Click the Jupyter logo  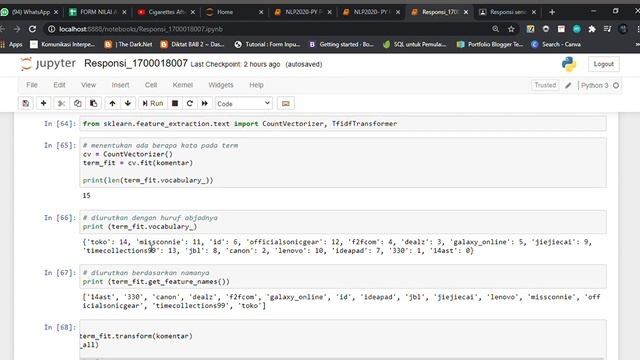click(48, 64)
